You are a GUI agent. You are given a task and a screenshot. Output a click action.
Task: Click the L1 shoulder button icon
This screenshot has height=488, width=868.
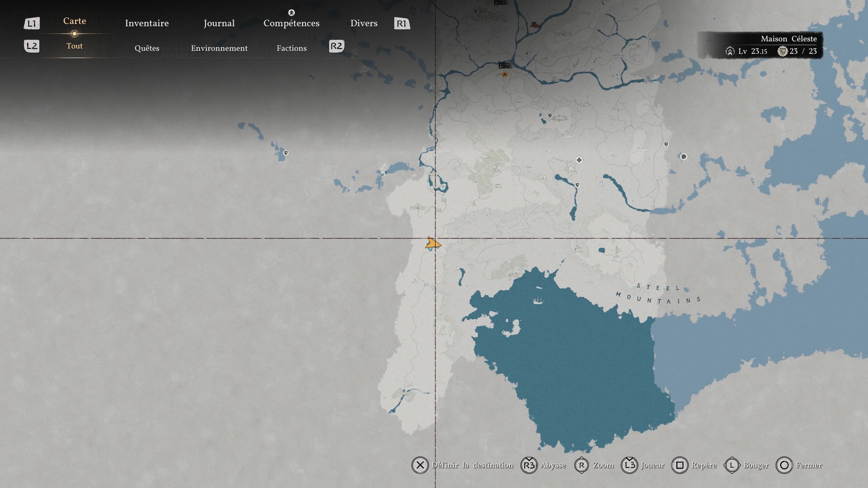pyautogui.click(x=32, y=23)
